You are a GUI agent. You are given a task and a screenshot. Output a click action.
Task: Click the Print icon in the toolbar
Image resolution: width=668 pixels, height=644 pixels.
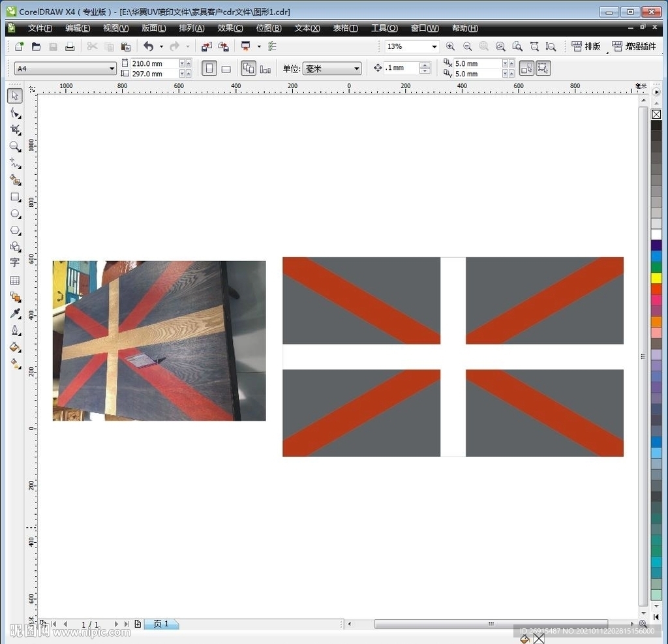point(70,46)
